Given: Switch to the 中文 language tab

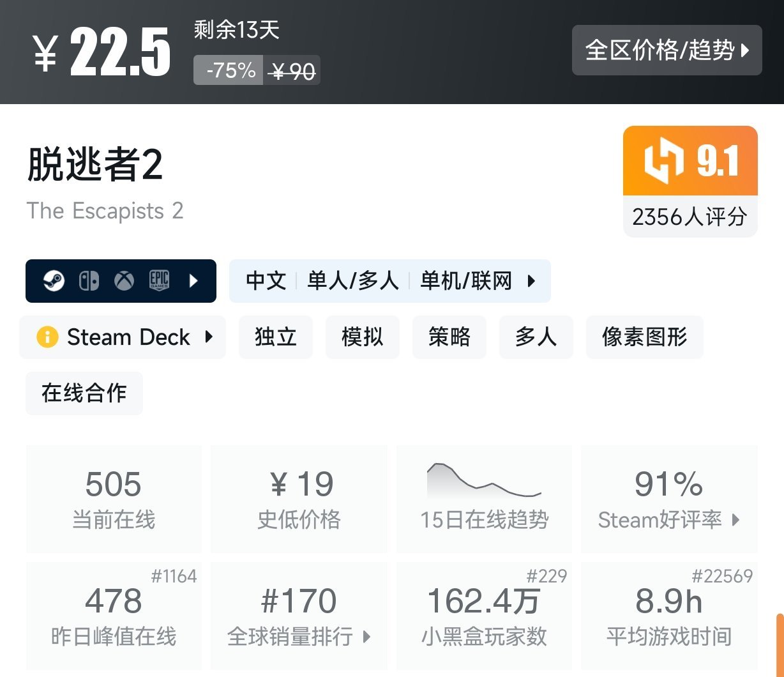Looking at the screenshot, I should tap(265, 281).
